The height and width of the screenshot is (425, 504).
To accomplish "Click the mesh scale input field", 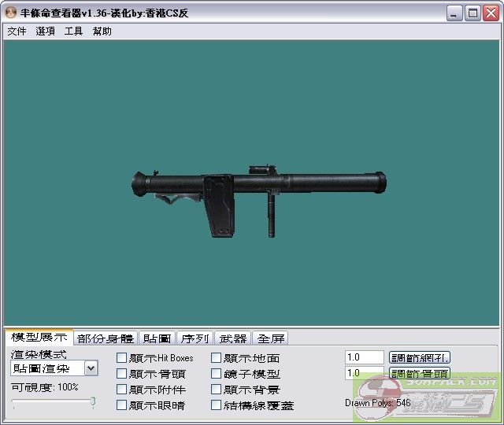I will click(x=364, y=357).
